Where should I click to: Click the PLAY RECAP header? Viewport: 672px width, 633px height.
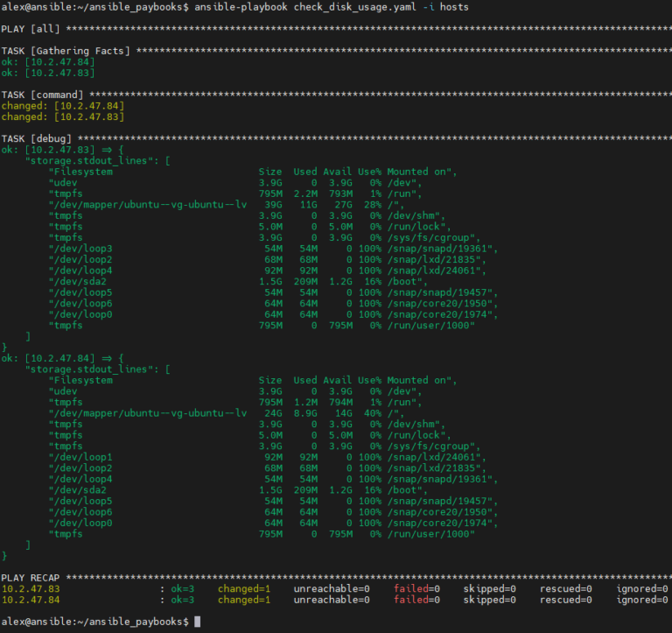[32, 578]
